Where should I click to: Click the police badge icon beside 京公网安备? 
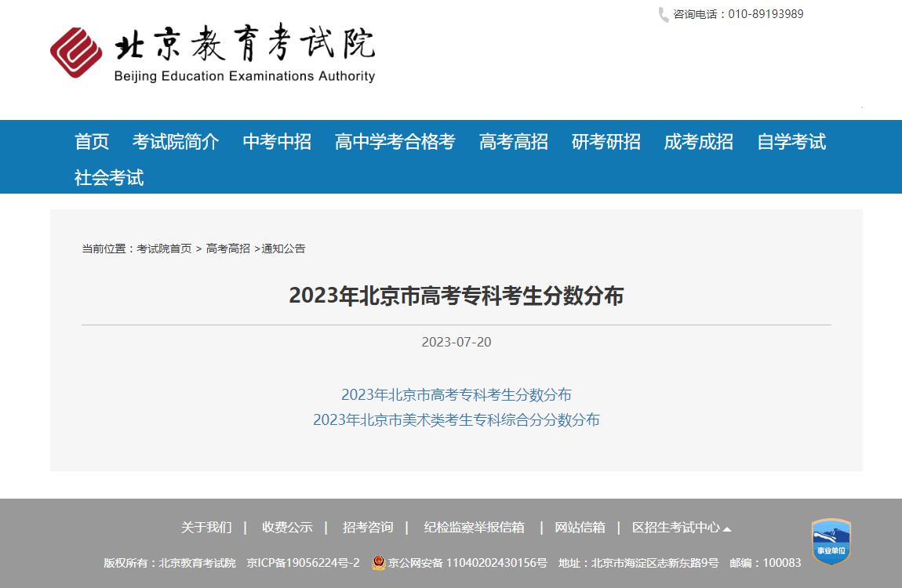379,563
